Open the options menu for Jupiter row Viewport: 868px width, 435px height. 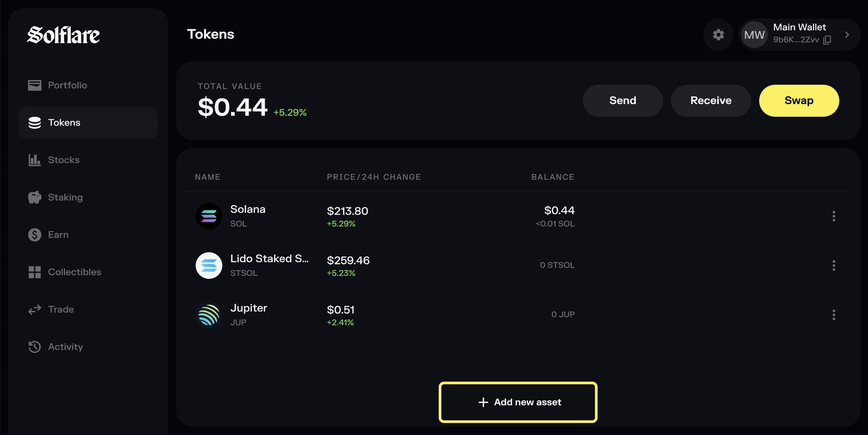(x=834, y=314)
